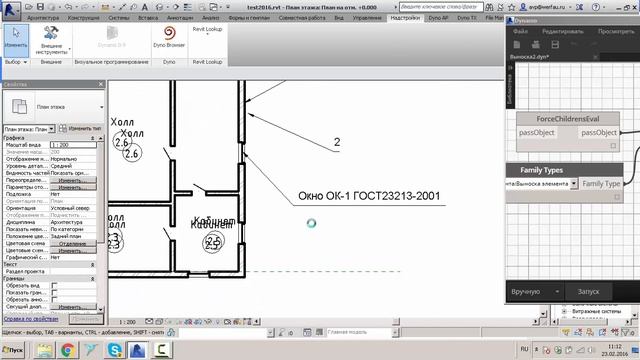640x360 pixels.
Task: Open the Архитектура ribbon tab
Action: [43, 18]
